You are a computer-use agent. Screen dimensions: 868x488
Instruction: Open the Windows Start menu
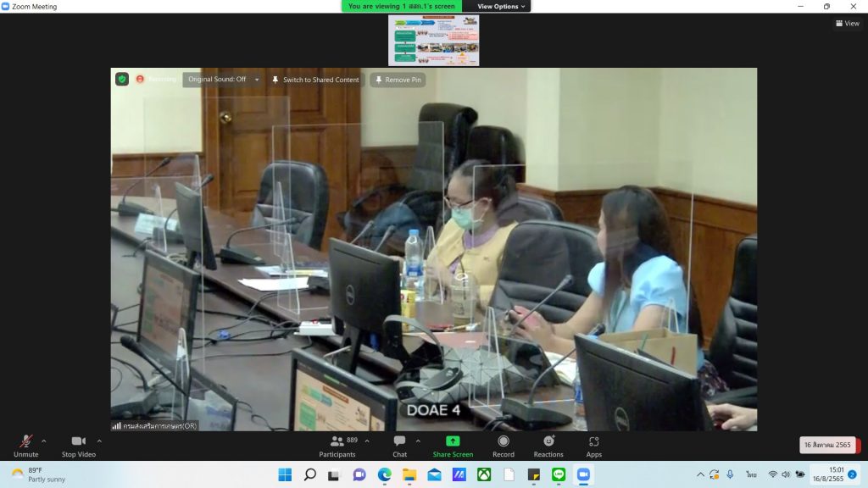pyautogui.click(x=285, y=474)
